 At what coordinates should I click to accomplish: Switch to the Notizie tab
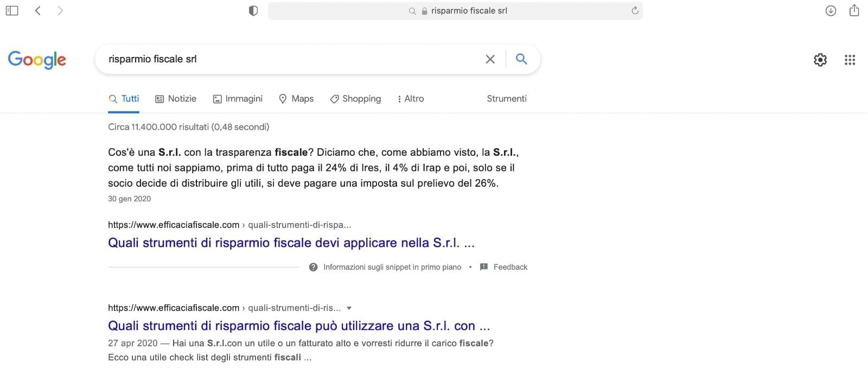(x=176, y=99)
